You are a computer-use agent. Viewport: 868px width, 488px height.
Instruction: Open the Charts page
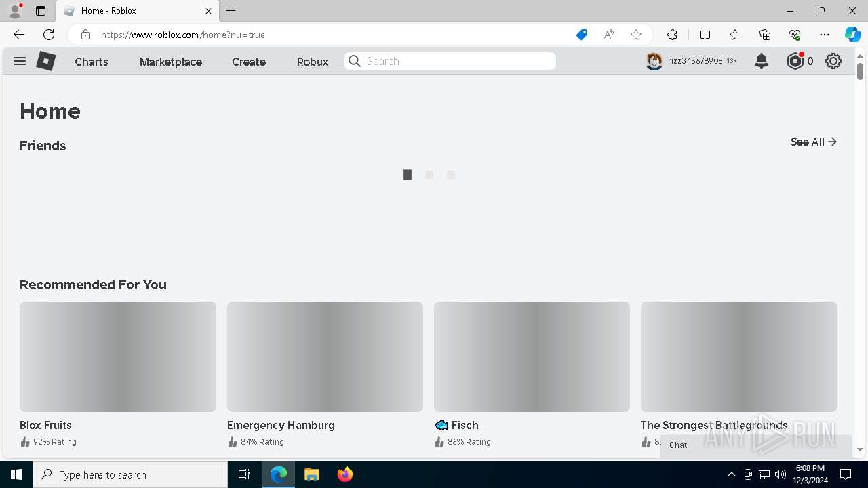coord(92,62)
